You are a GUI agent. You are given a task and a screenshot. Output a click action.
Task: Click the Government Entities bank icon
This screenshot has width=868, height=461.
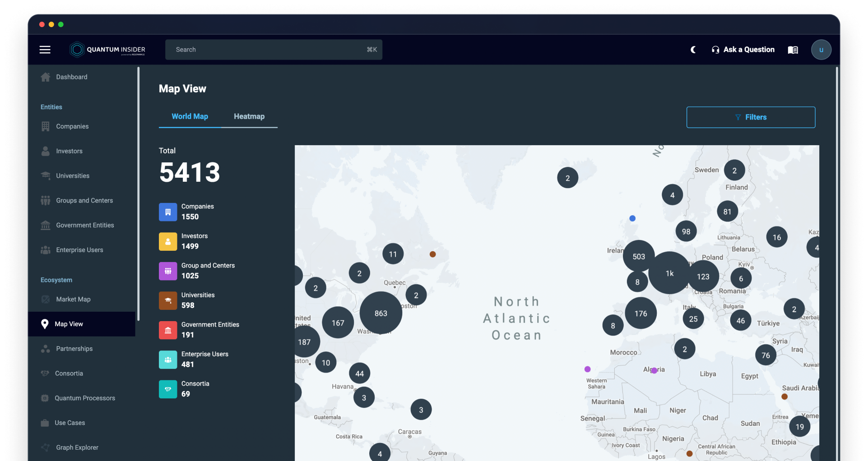click(46, 225)
